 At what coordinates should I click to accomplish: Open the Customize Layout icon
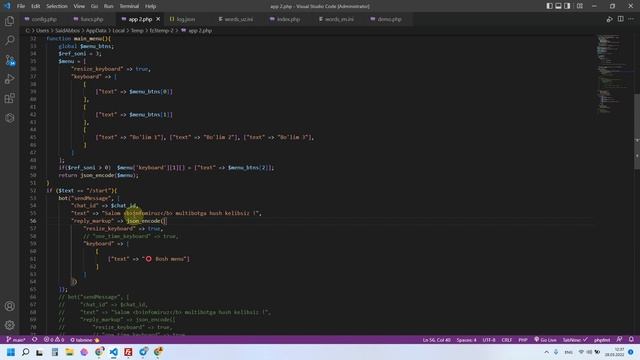(580, 6)
